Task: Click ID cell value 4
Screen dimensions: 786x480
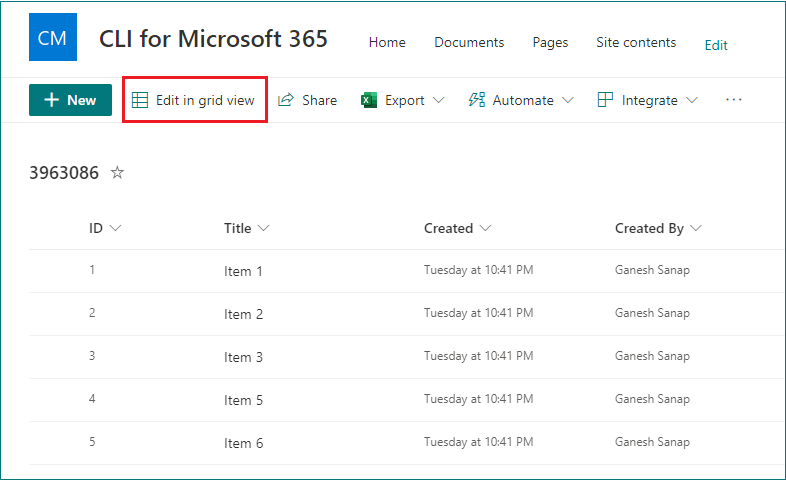Action: (92, 399)
